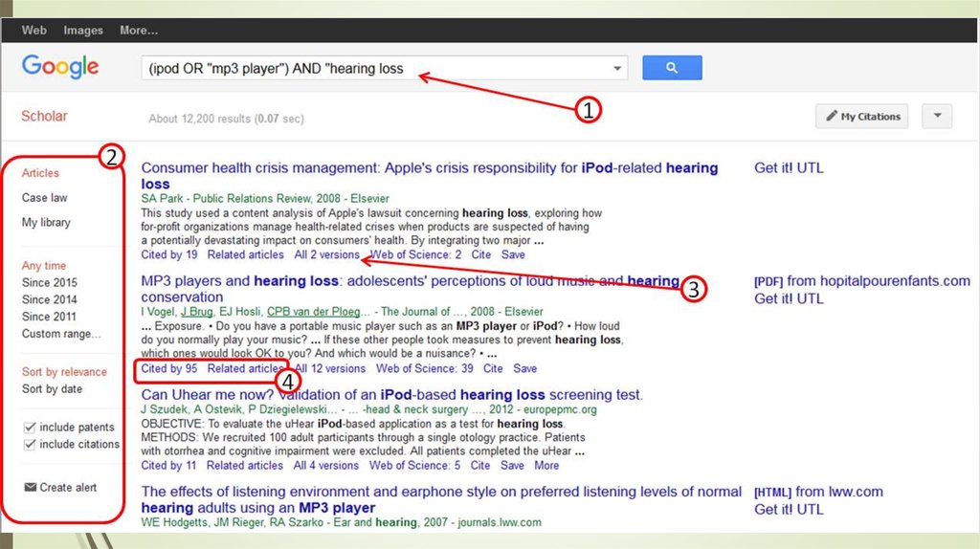Viewport: 980px width, 549px height.
Task: Expand the search box dropdown arrow
Action: [618, 69]
